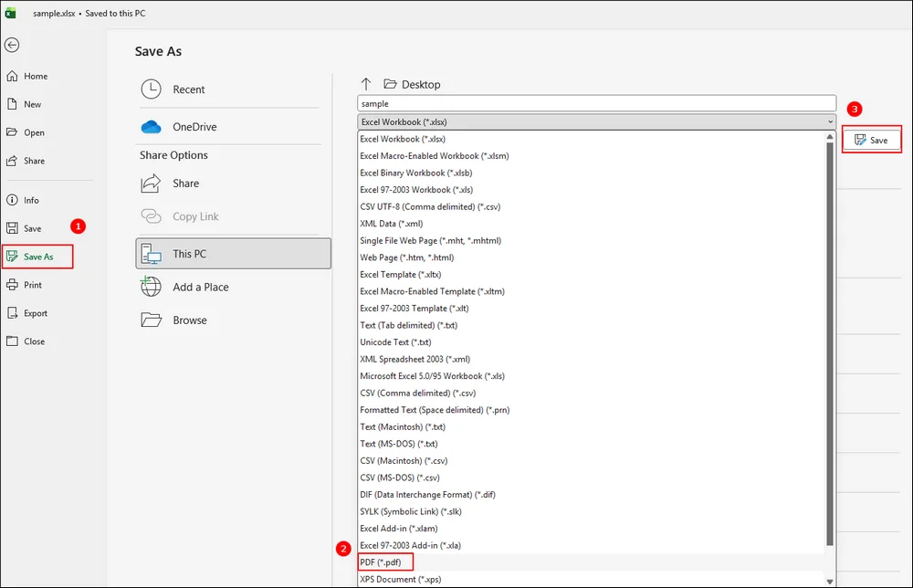The width and height of the screenshot is (913, 588).
Task: Select CSV (MS-DOS) (*.csv)
Action: point(593,478)
